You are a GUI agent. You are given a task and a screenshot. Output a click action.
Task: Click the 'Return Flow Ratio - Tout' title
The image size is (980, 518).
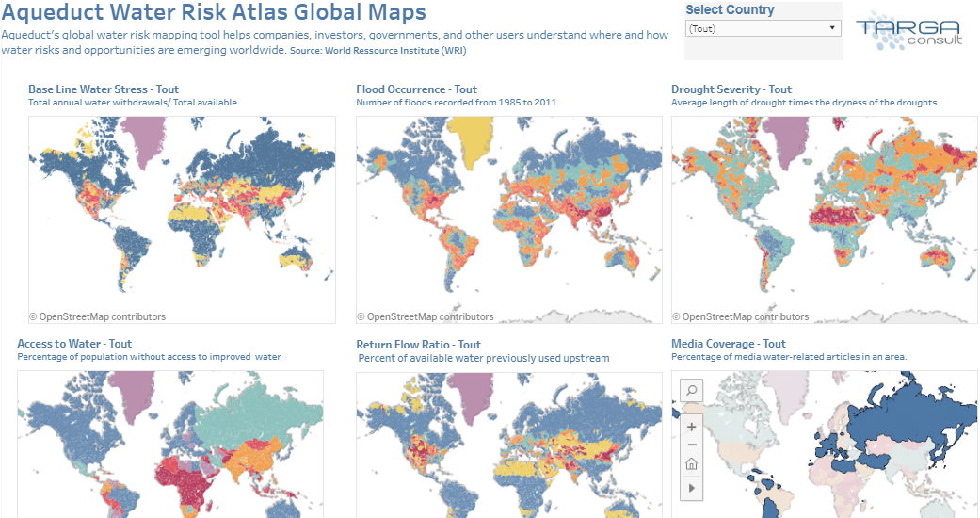coord(418,344)
